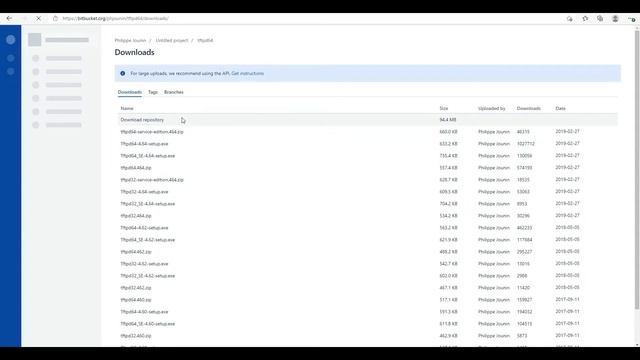Download Tftpd32-4.62-setup.exe

[x=144, y=264]
